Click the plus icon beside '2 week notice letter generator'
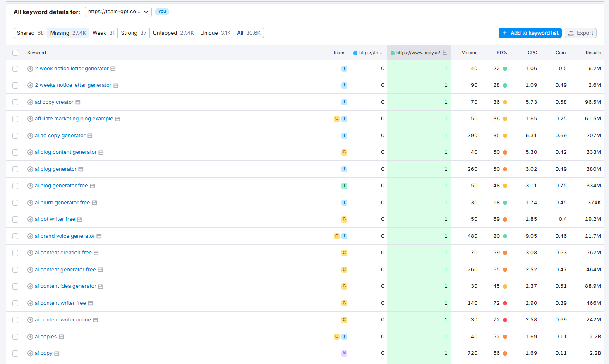609x364 pixels. [x=30, y=69]
